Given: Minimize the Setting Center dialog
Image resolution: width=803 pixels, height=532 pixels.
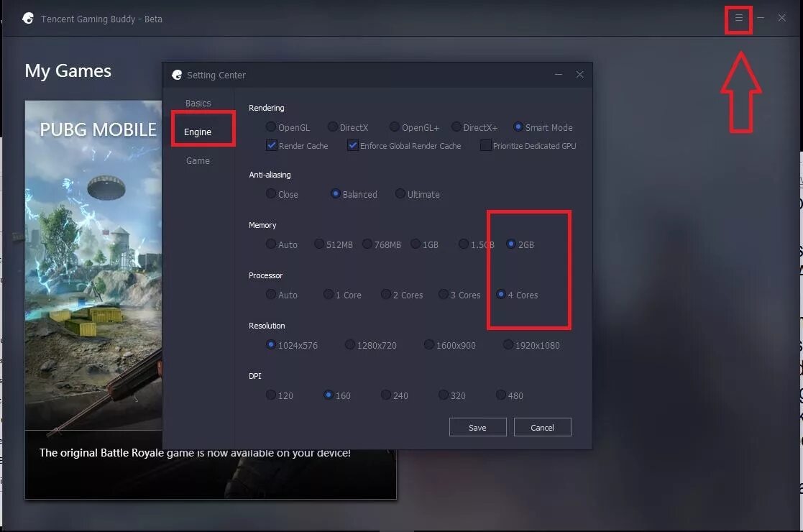Looking at the screenshot, I should tap(558, 75).
